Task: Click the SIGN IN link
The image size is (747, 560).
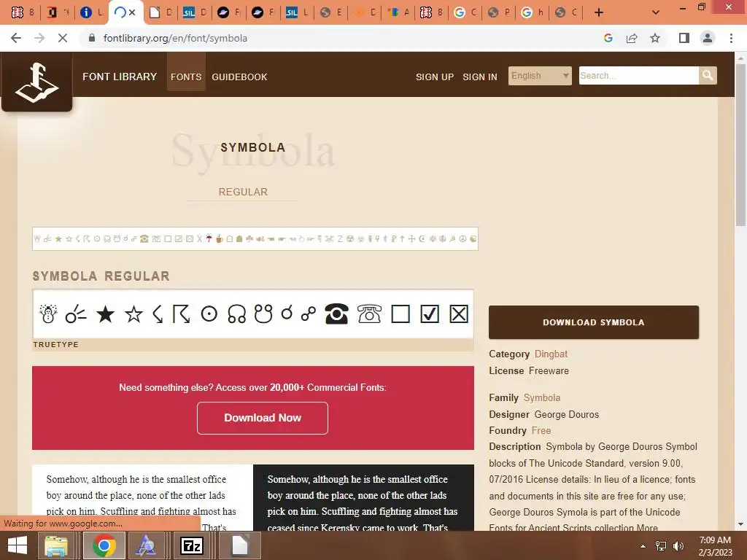Action: (480, 77)
